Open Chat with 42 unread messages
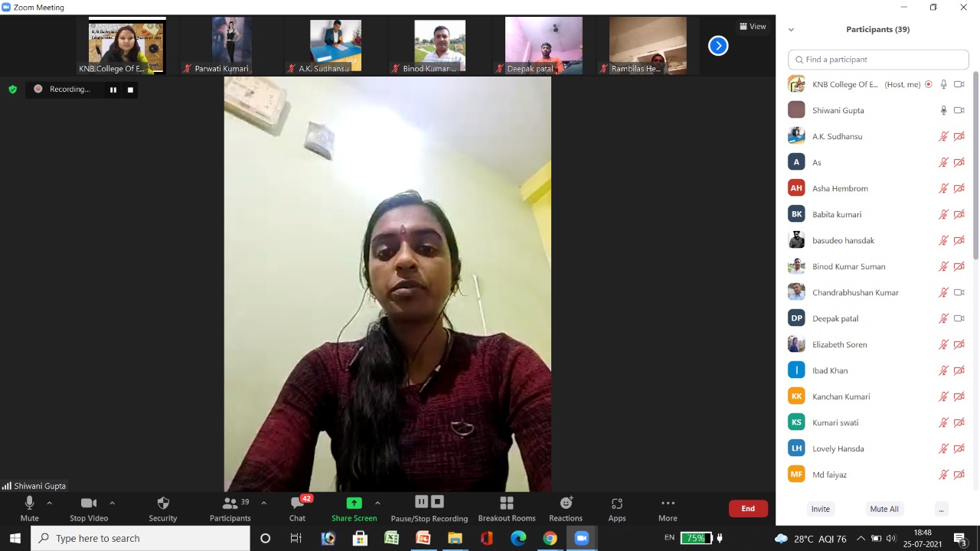 297,509
